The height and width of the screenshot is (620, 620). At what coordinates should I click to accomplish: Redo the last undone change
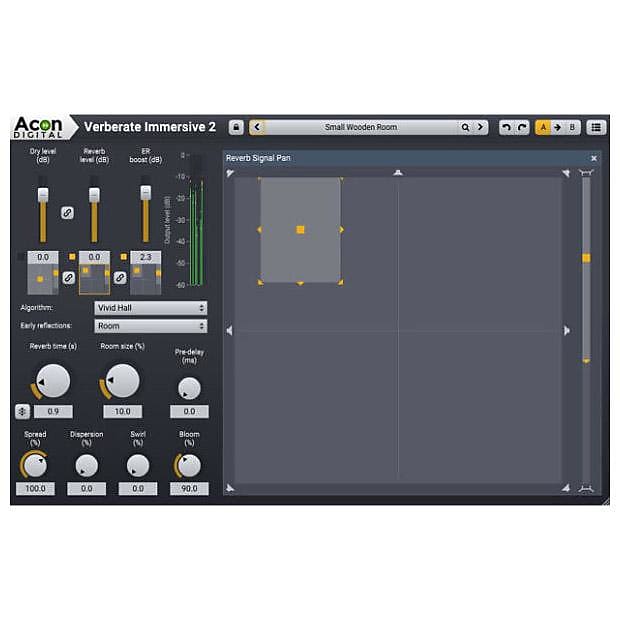(522, 127)
